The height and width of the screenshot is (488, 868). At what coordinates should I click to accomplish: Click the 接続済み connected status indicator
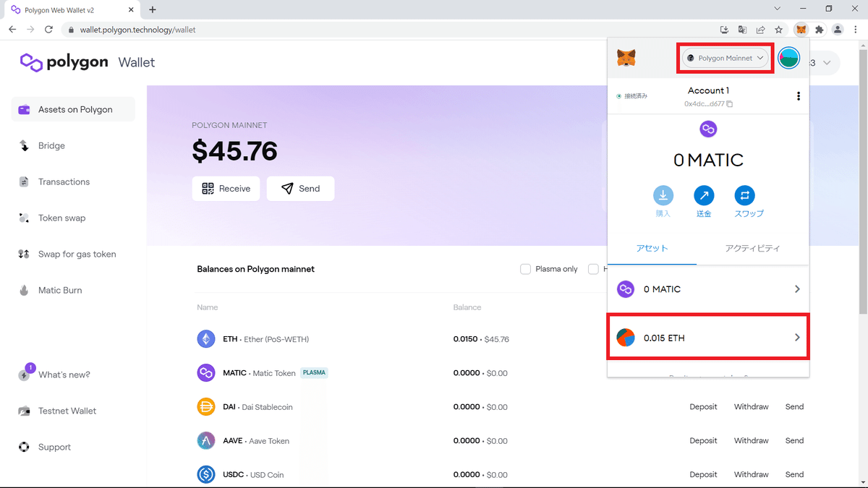[x=632, y=95]
